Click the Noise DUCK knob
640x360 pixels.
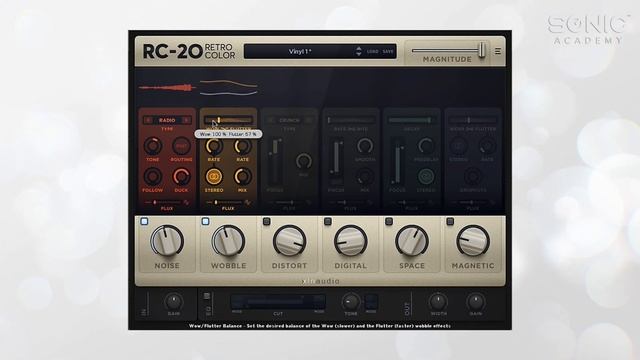181,177
